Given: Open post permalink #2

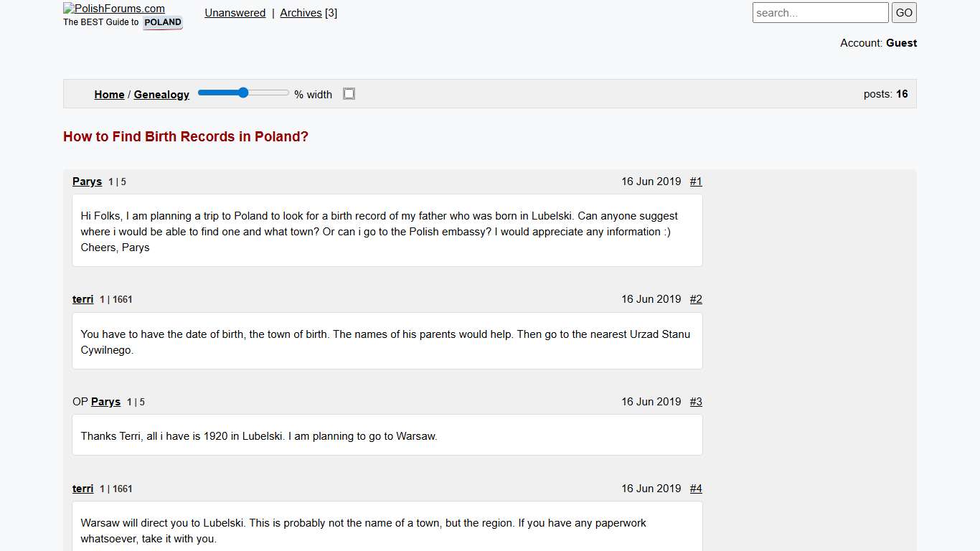Looking at the screenshot, I should tap(696, 299).
